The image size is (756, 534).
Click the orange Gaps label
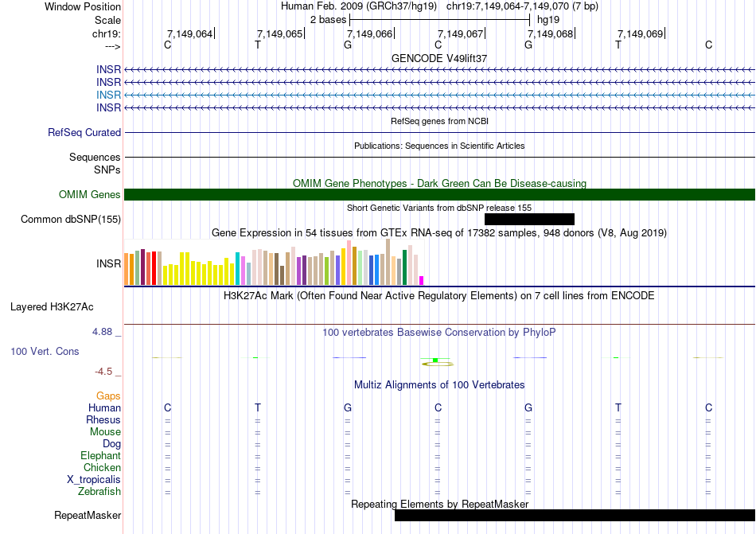(108, 396)
